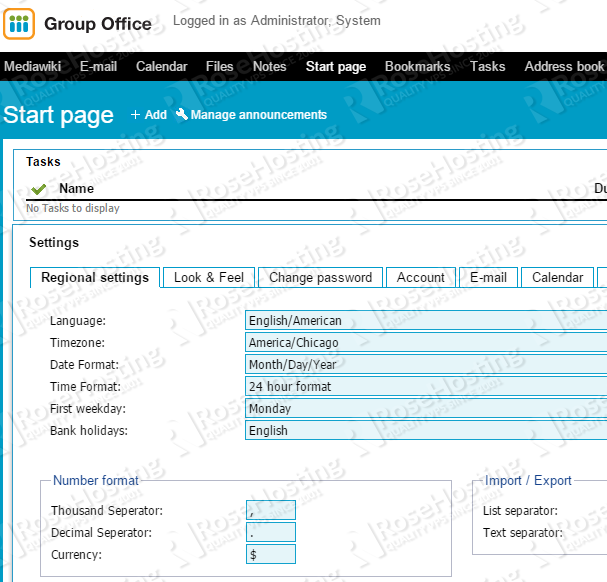The width and height of the screenshot is (607, 582).
Task: Open the Notes module
Action: pos(269,67)
